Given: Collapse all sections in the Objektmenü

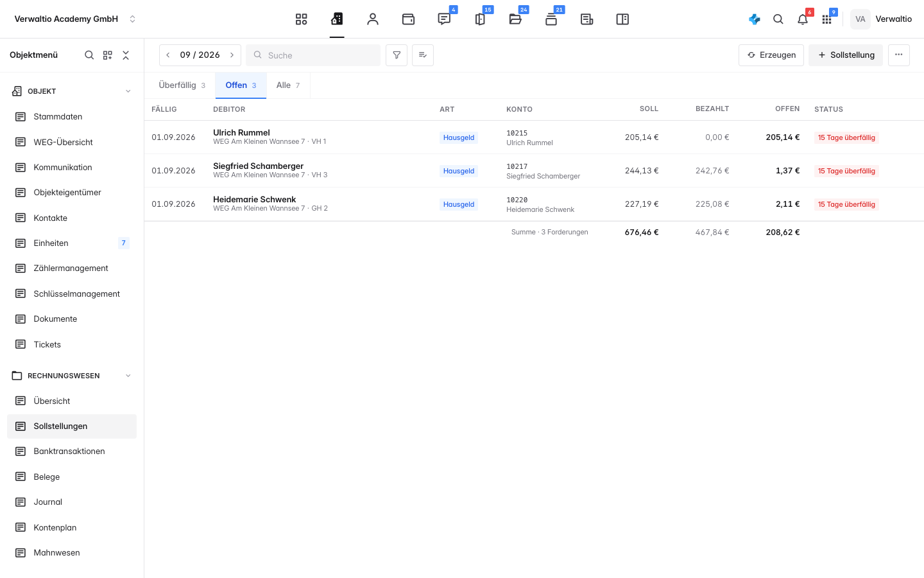Looking at the screenshot, I should [x=126, y=55].
